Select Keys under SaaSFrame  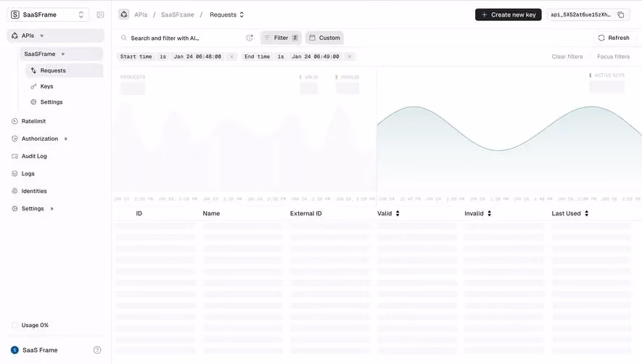(46, 86)
